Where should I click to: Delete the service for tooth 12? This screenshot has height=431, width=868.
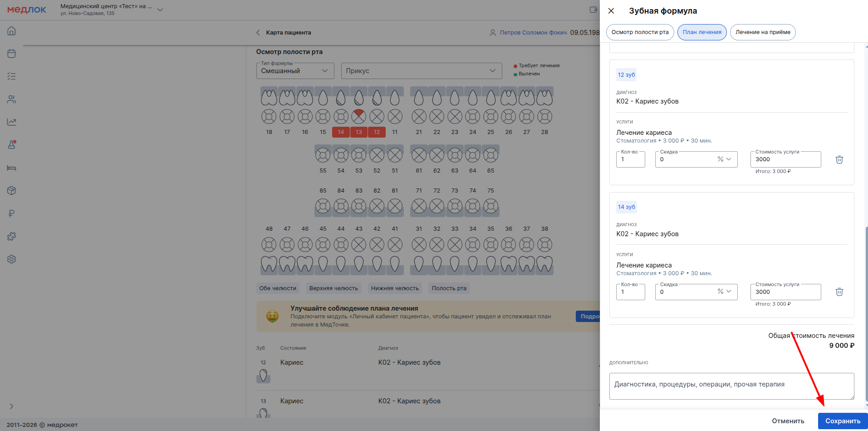pos(839,159)
